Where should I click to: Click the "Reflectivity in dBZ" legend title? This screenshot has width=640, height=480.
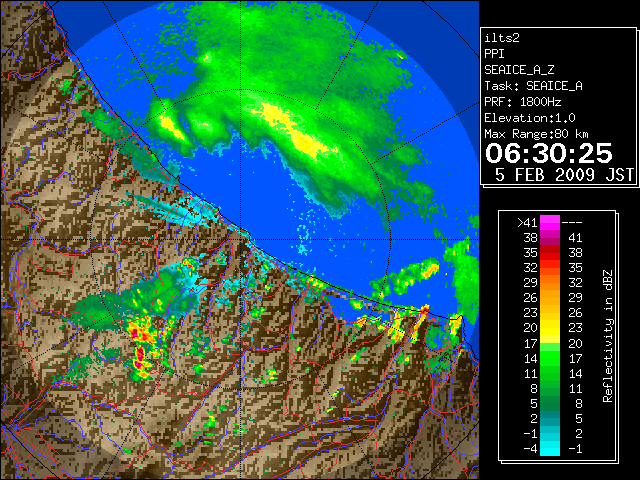[607, 336]
